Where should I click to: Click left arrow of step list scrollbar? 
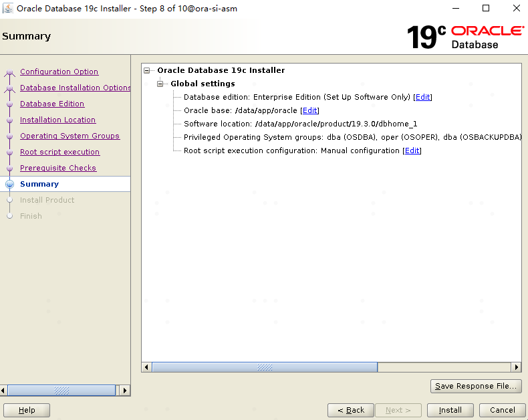(3, 391)
